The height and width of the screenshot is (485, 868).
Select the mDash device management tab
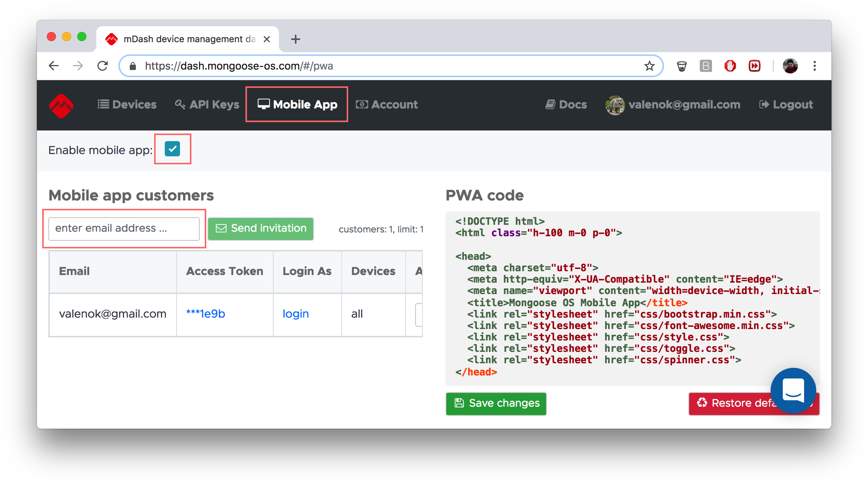tap(188, 39)
